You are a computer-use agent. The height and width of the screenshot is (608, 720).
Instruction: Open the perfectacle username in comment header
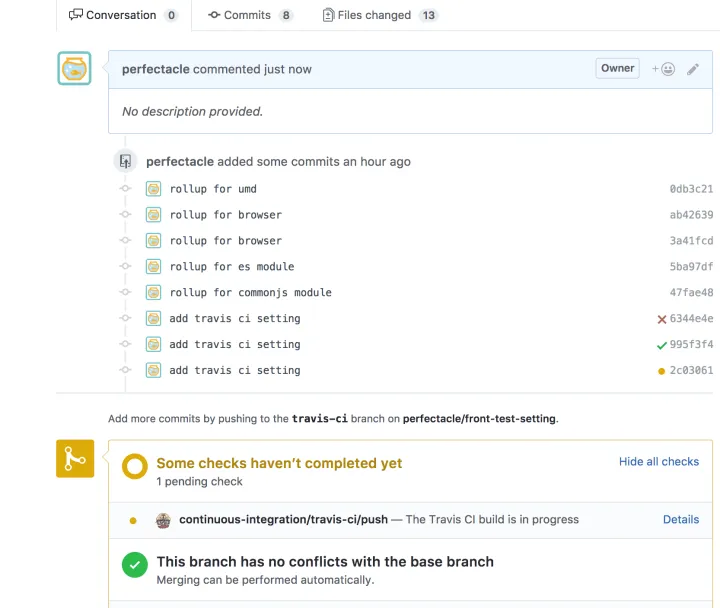click(x=156, y=69)
